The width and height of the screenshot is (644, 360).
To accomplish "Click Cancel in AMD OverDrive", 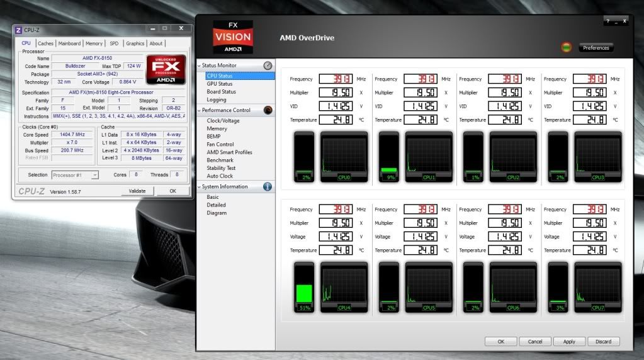I will [x=534, y=342].
